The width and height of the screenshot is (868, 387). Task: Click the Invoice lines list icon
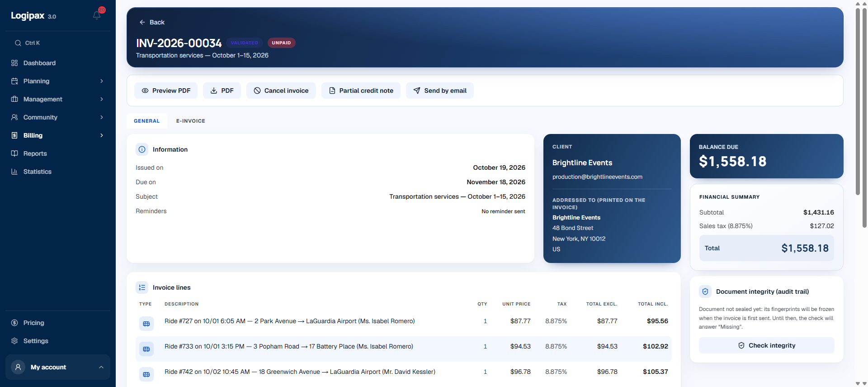pyautogui.click(x=142, y=287)
